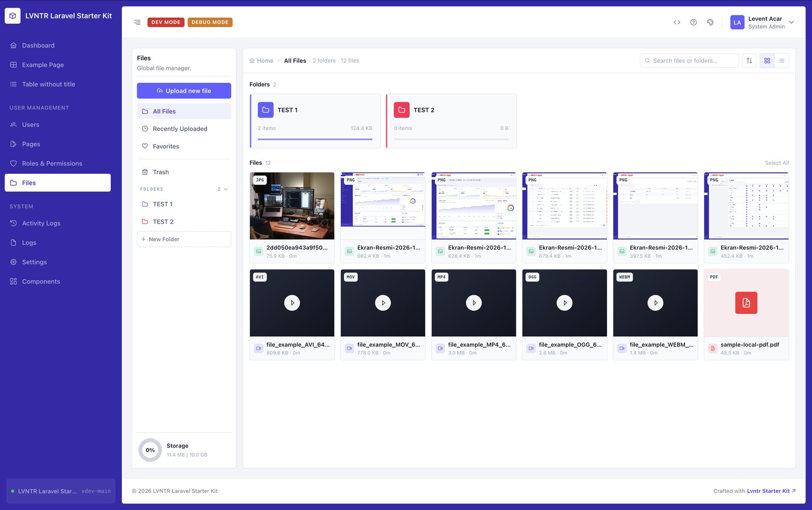Open Activity Logs

(x=58, y=224)
